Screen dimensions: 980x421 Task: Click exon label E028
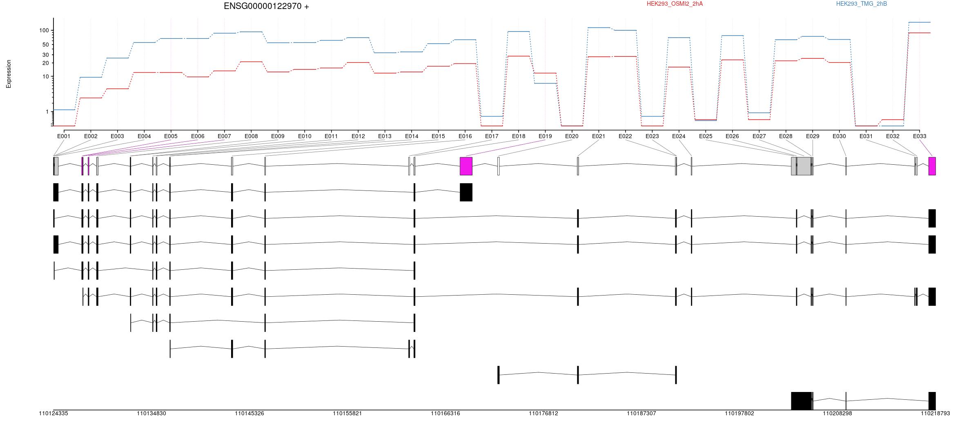(x=786, y=137)
